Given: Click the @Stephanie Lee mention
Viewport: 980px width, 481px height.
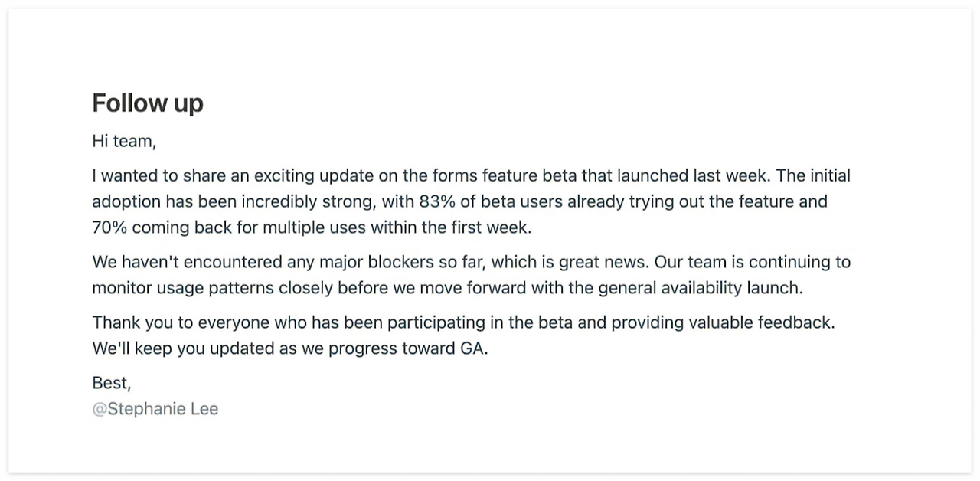Looking at the screenshot, I should click(x=155, y=409).
